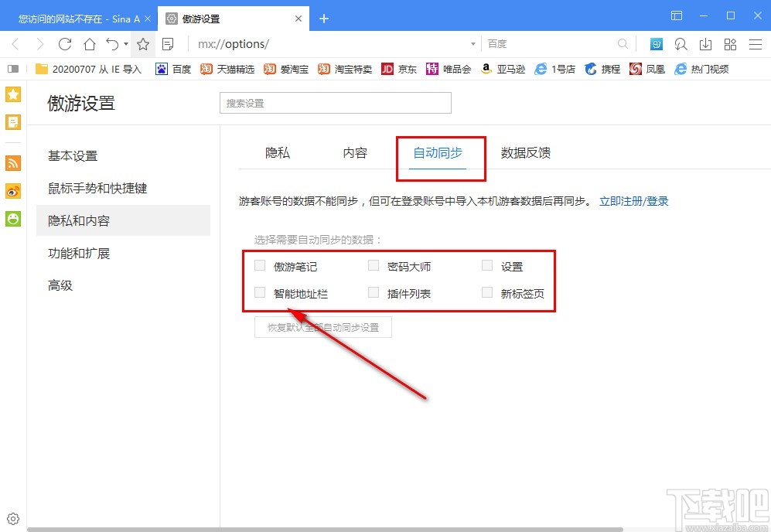
Task: Open the 亚马逊 bookmark
Action: click(503, 69)
